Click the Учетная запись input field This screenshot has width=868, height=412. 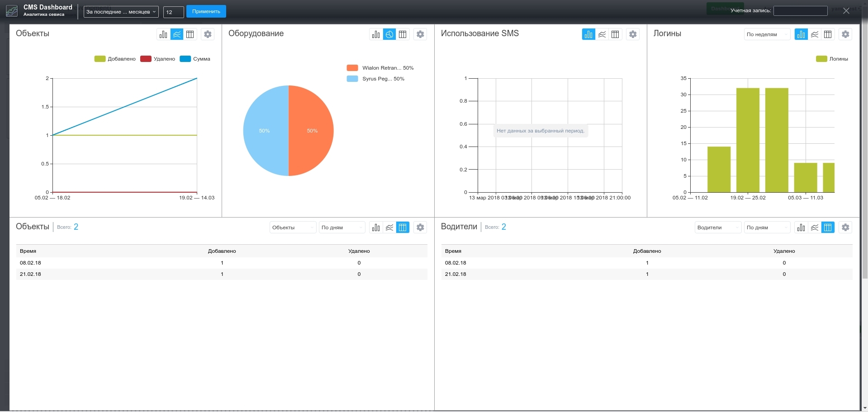(x=800, y=10)
